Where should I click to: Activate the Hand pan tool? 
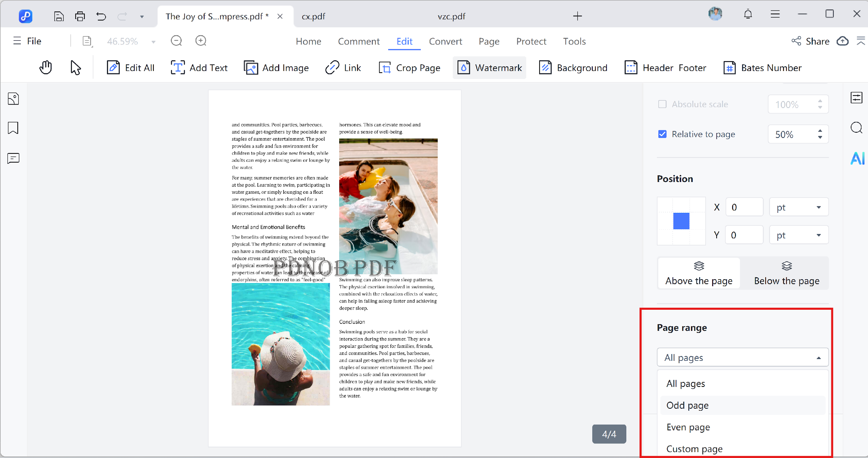pos(45,67)
